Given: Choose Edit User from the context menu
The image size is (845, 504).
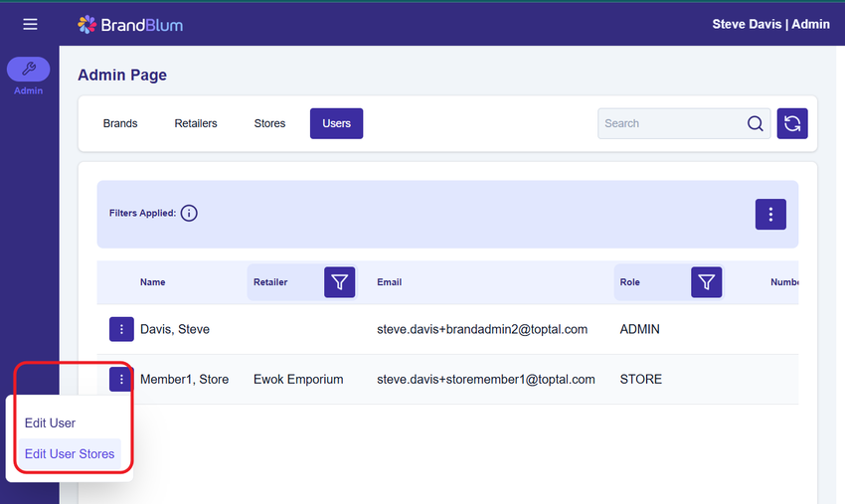Looking at the screenshot, I should point(51,423).
